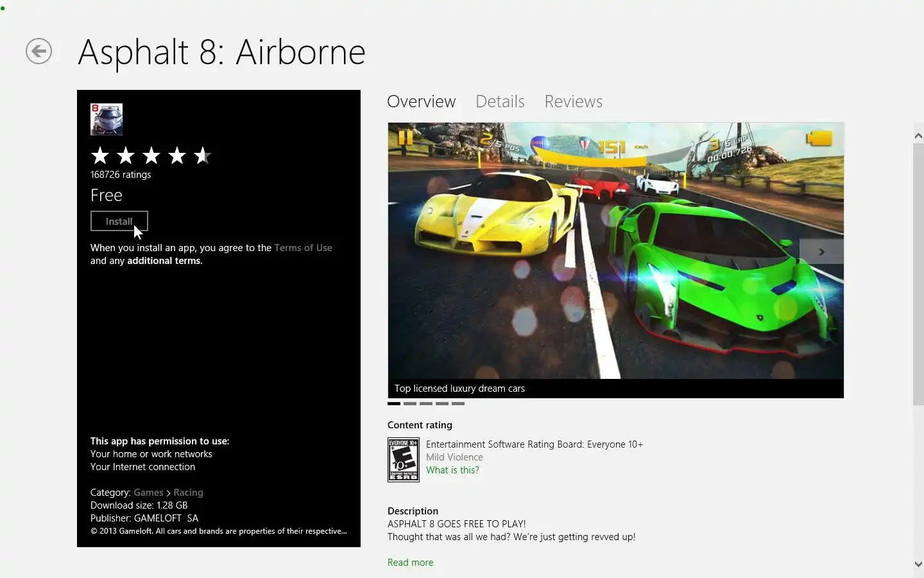This screenshot has height=578, width=924.
Task: Show next screenshot with the right chevron
Action: tap(821, 252)
